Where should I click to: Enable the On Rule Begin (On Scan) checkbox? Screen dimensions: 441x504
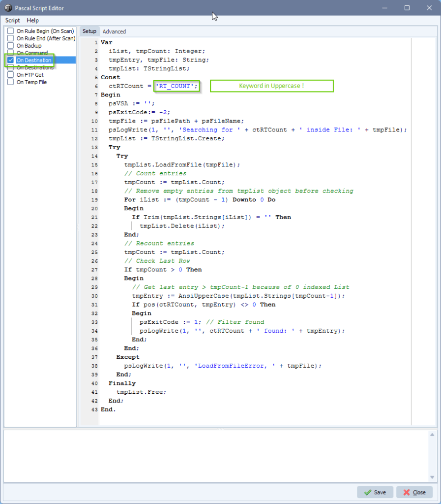coord(10,31)
